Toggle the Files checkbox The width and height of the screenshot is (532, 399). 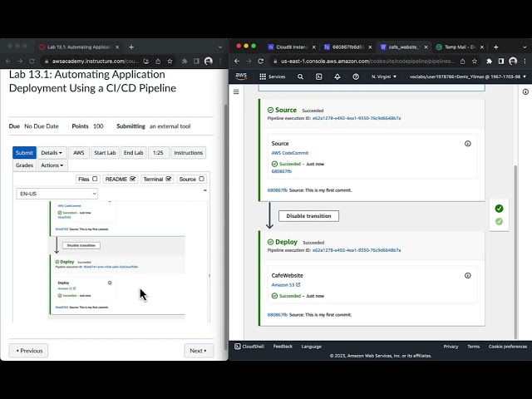pos(95,179)
